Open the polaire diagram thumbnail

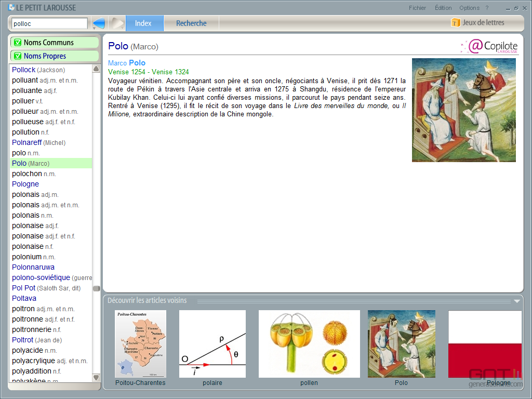point(212,344)
